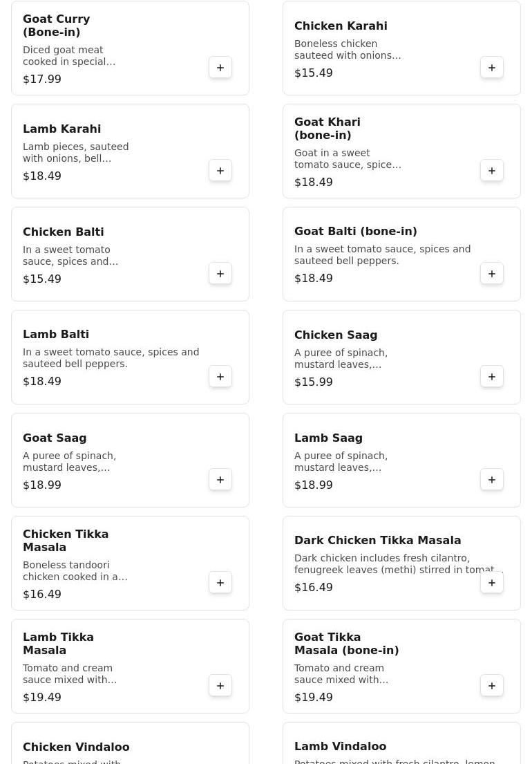Add Chicken Karahi with plus icon
532x764 pixels.
point(492,68)
